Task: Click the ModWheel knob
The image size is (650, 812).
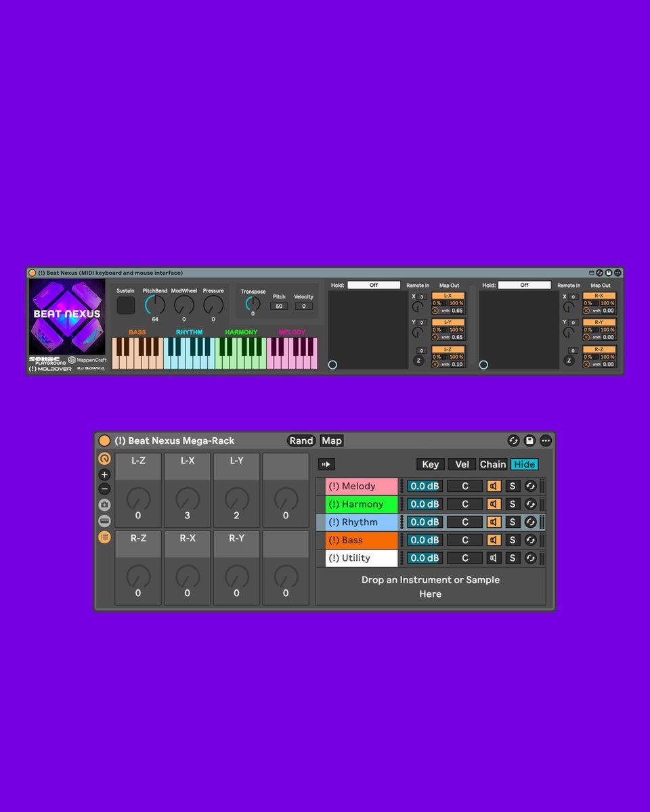Action: 183,304
